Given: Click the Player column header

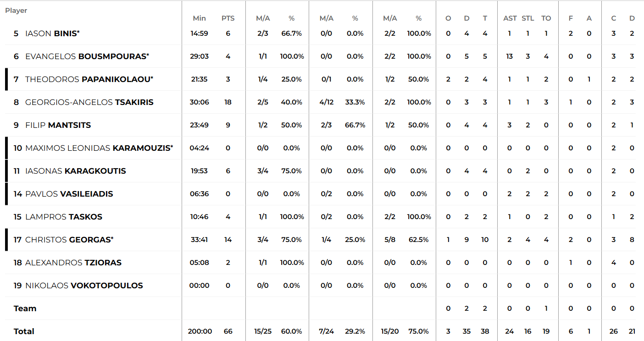Looking at the screenshot, I should point(16,11).
